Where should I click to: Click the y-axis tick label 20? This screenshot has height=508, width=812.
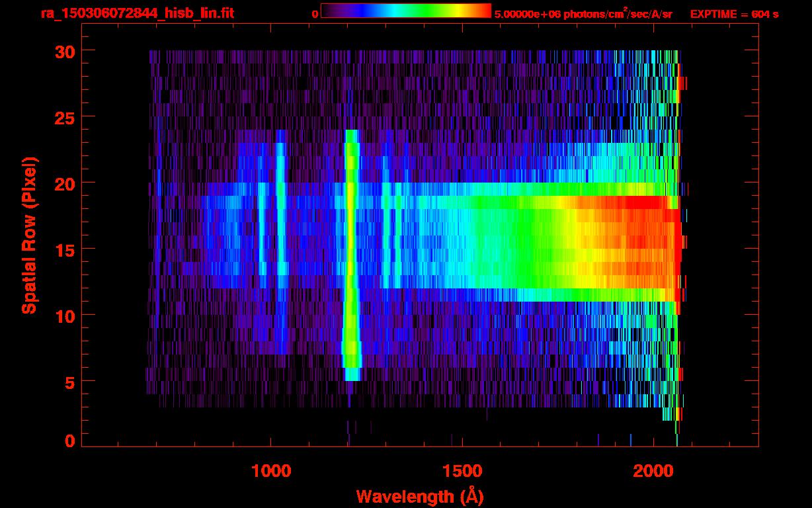[x=65, y=183]
